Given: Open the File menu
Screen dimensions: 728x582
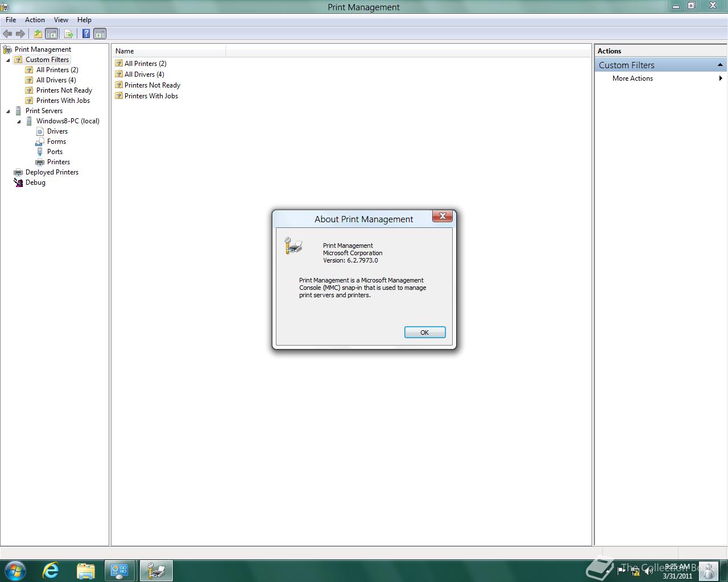Looking at the screenshot, I should tap(11, 20).
